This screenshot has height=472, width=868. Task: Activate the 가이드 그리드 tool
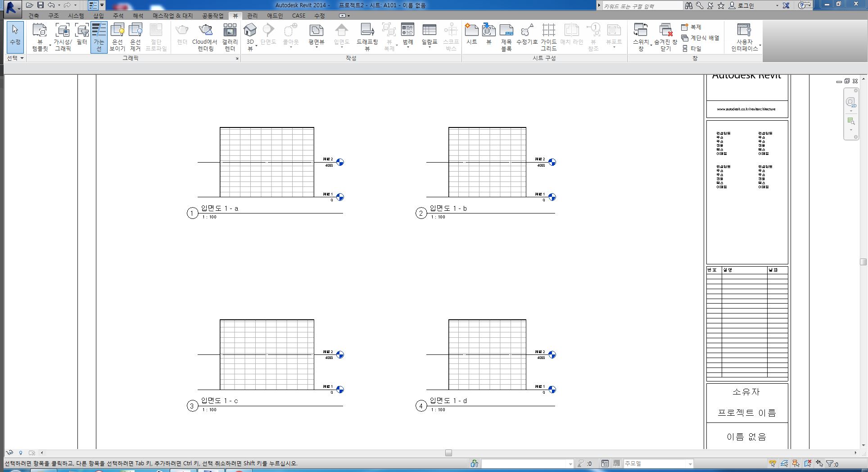[x=549, y=36]
